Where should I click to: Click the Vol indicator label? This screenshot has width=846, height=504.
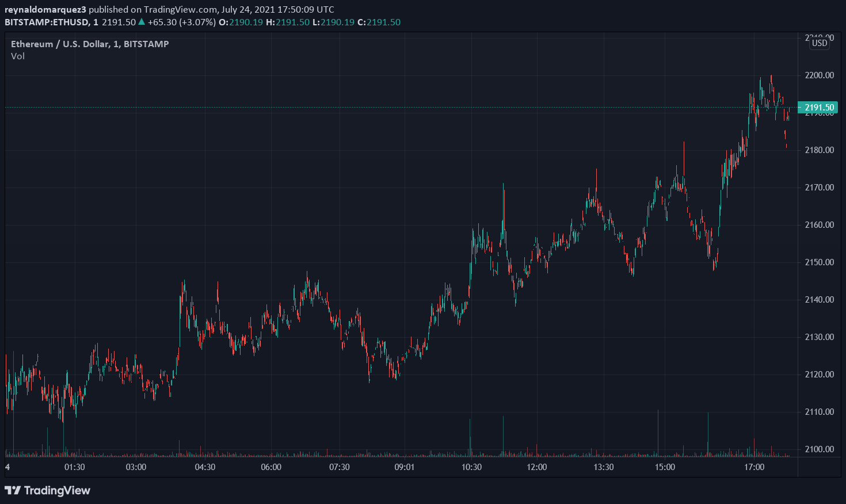tap(18, 56)
